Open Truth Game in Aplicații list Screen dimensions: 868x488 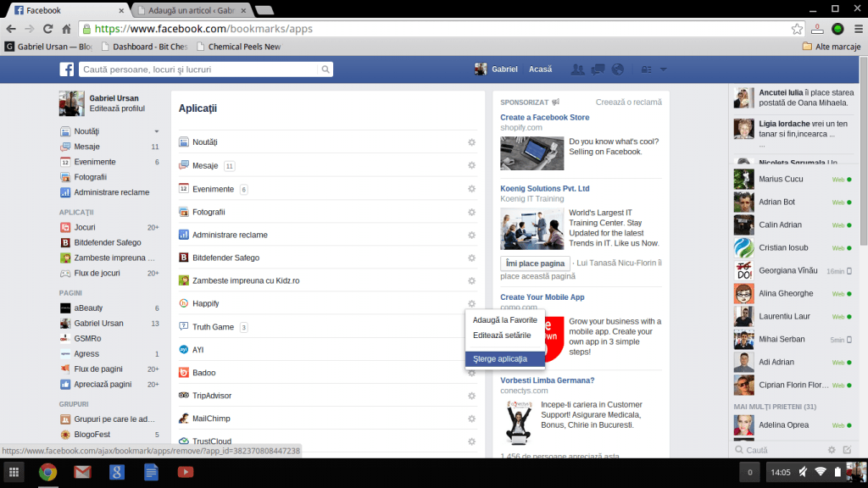[x=213, y=327]
